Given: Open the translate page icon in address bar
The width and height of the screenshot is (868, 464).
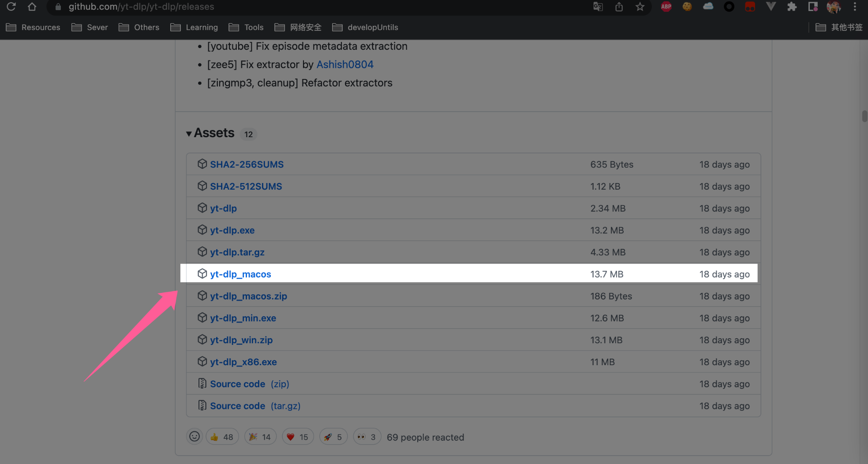Looking at the screenshot, I should click(598, 7).
